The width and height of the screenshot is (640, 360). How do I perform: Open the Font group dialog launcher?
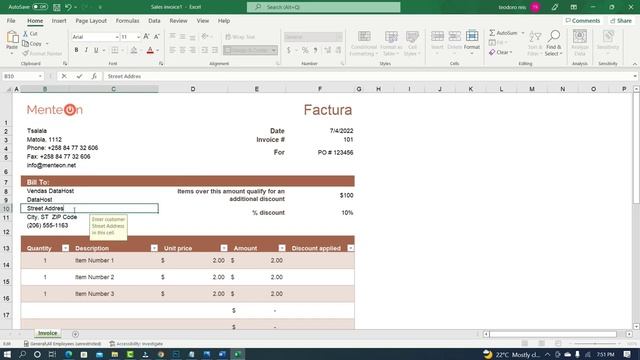[x=161, y=64]
